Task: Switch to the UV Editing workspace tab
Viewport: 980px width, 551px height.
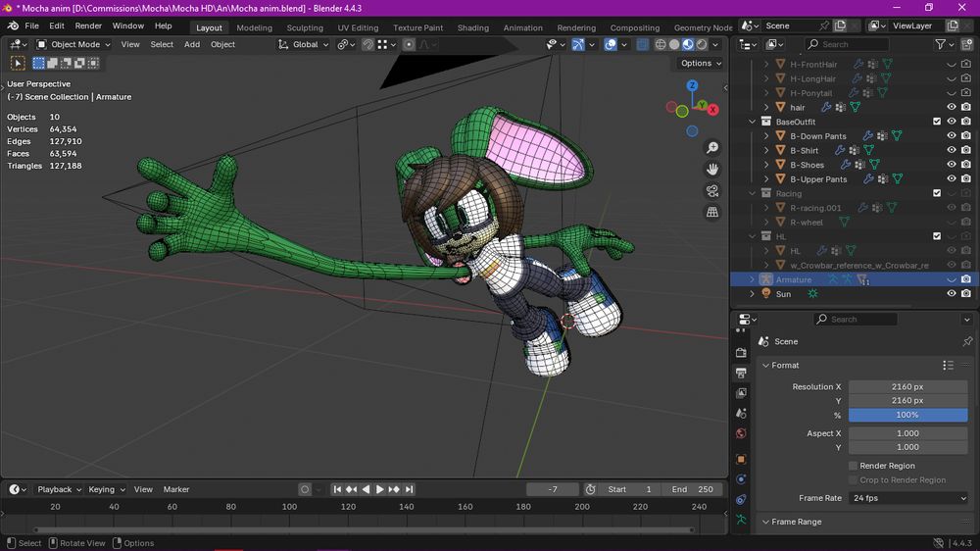Action: pyautogui.click(x=358, y=27)
